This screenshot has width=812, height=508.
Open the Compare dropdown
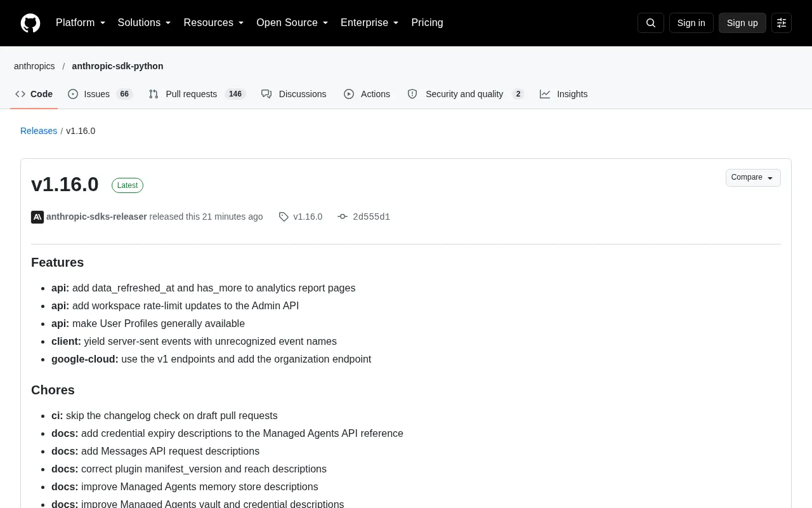(x=753, y=178)
